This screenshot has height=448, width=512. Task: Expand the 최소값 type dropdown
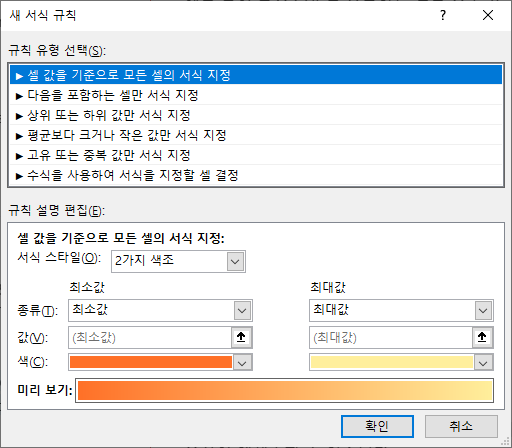pos(160,310)
